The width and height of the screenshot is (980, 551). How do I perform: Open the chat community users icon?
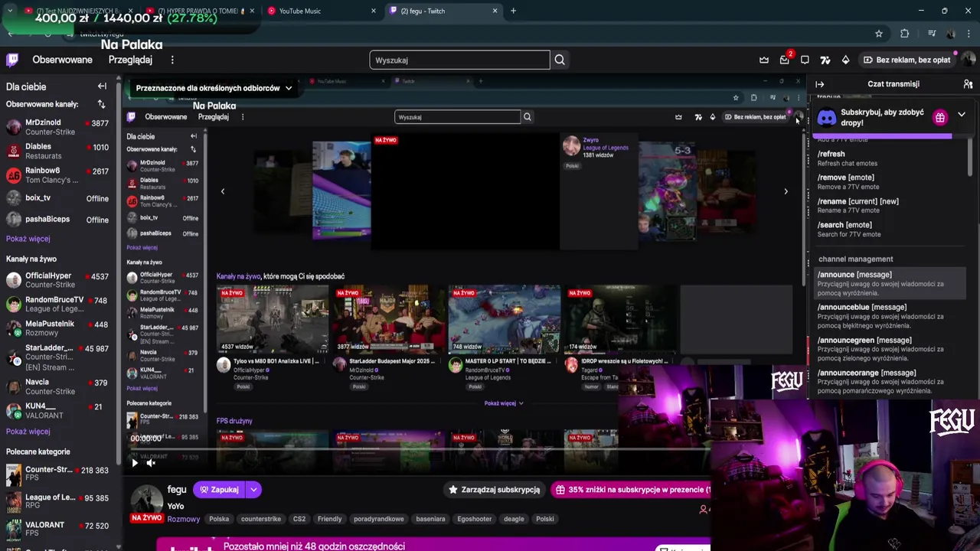click(x=968, y=84)
